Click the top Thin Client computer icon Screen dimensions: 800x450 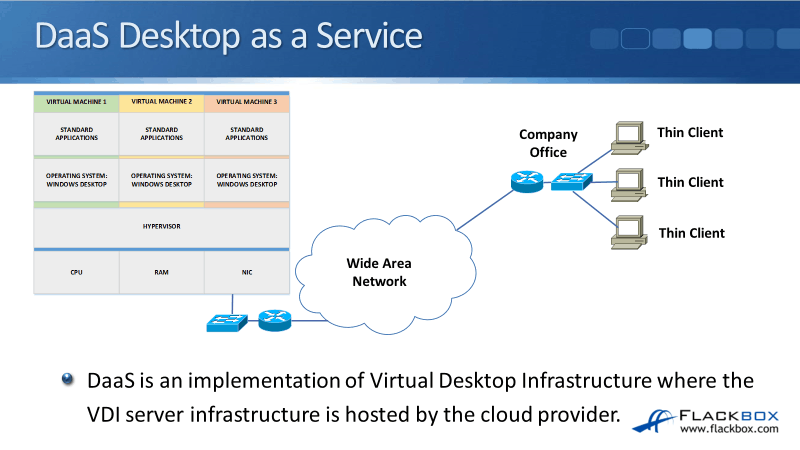(628, 137)
